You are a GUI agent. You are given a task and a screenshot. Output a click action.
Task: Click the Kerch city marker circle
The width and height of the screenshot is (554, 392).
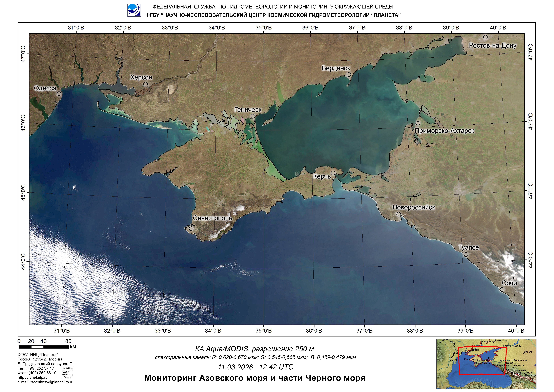333,173
